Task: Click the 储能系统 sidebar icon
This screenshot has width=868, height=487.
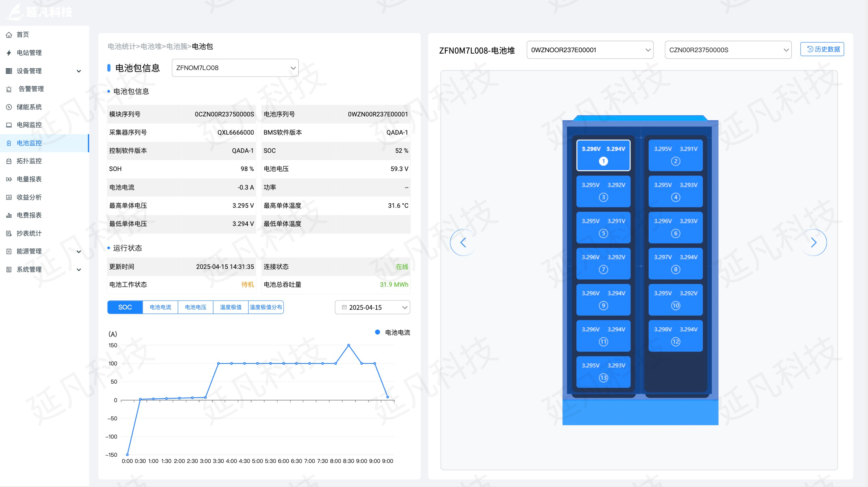Action: 9,107
